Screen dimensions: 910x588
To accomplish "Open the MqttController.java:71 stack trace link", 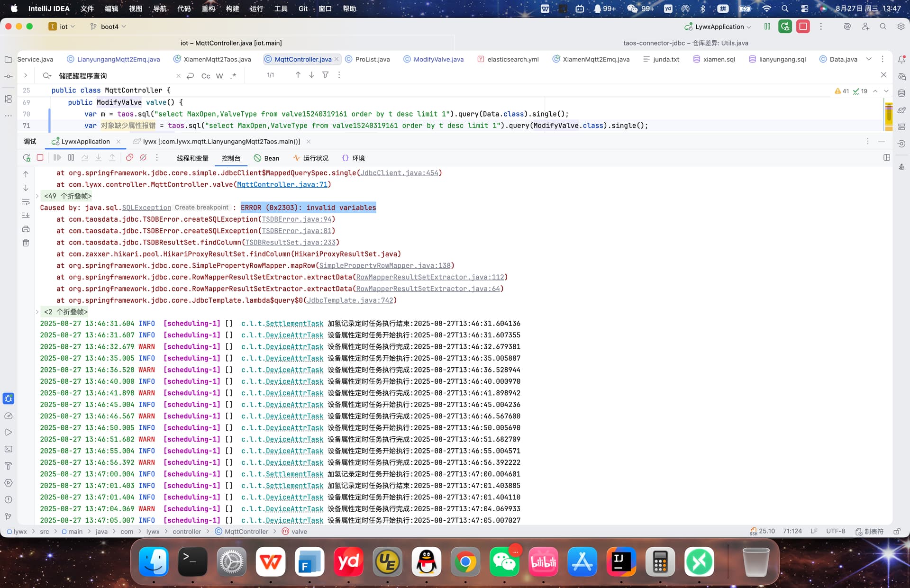I will (282, 185).
